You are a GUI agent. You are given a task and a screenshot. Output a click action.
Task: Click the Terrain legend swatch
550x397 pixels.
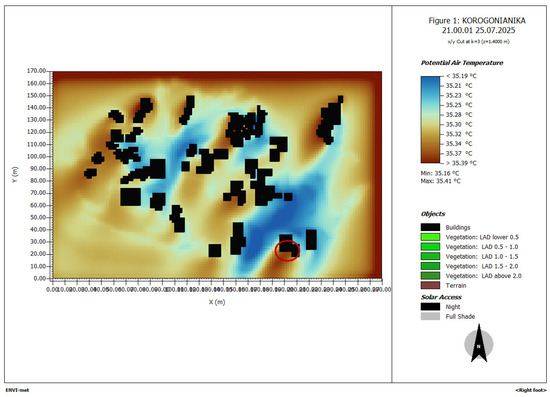coord(430,285)
